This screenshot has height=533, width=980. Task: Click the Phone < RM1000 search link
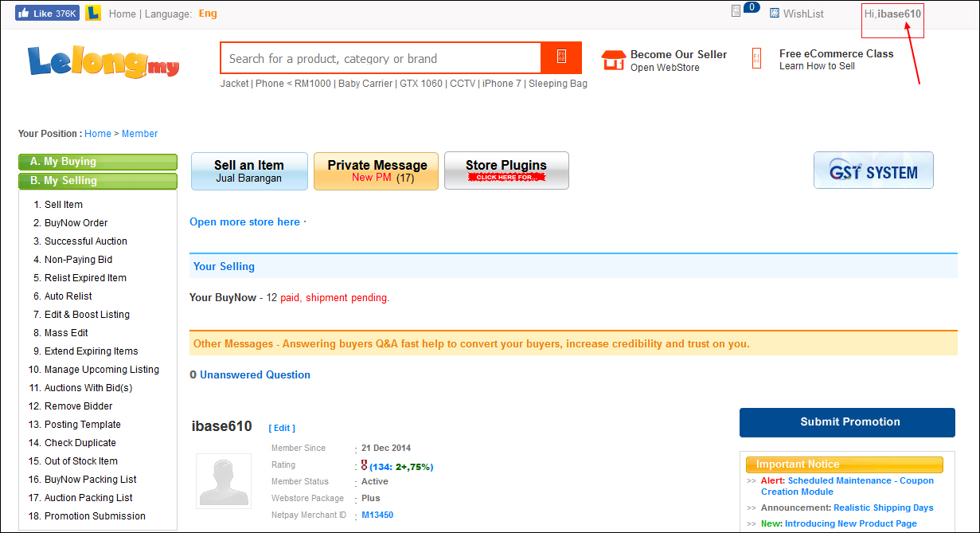[294, 84]
